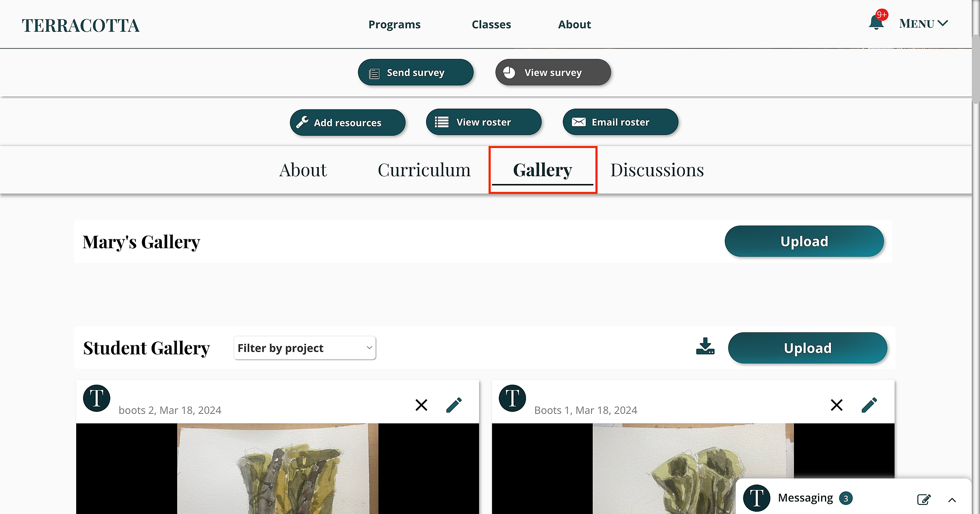Click the Mary's Gallery heading

click(x=141, y=242)
